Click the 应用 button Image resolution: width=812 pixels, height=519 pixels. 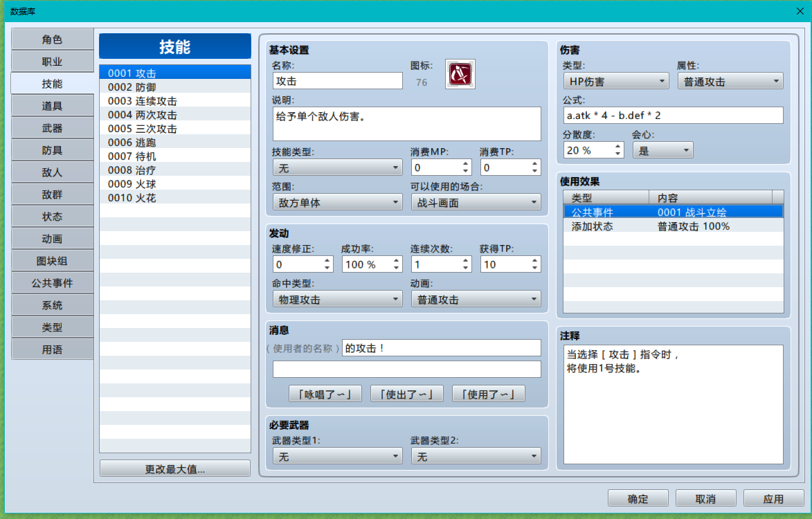774,498
